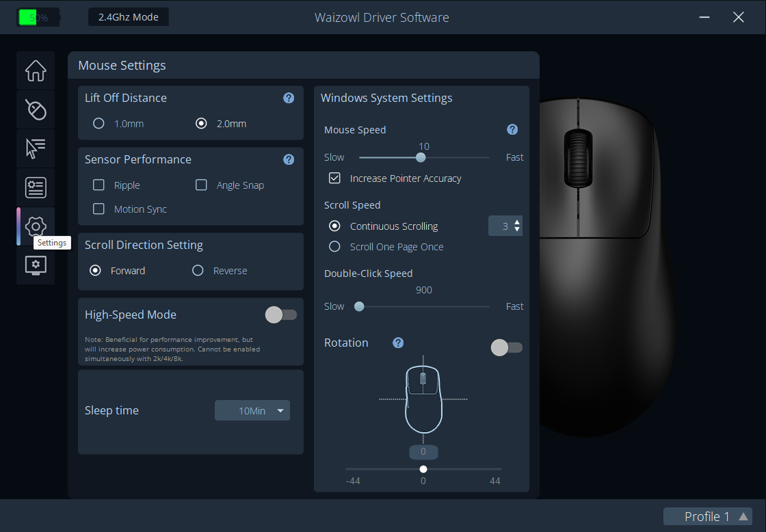
Task: Show help for Mouse Speed
Action: point(512,129)
